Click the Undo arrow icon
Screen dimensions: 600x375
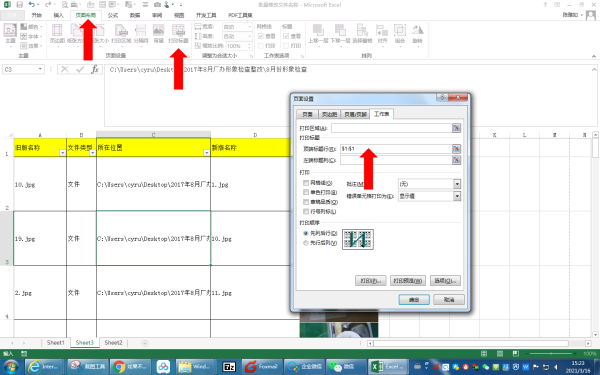click(32, 5)
